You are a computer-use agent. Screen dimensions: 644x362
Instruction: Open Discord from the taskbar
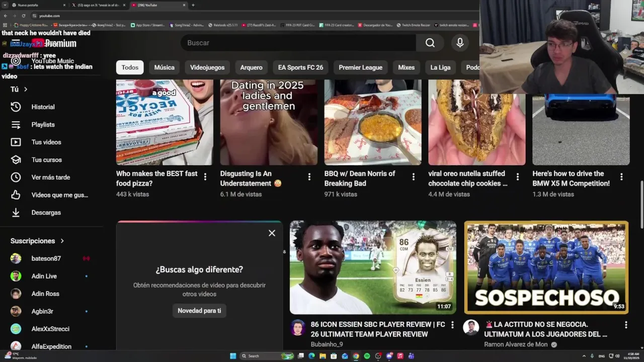pyautogui.click(x=389, y=356)
